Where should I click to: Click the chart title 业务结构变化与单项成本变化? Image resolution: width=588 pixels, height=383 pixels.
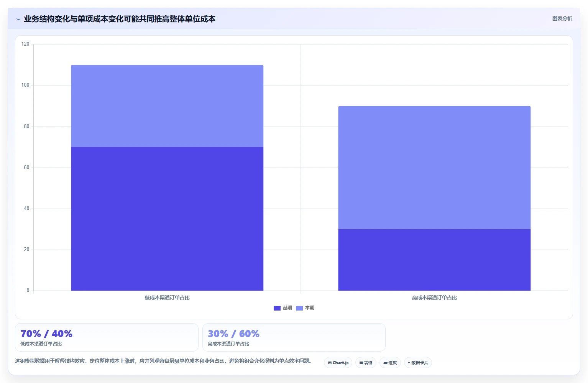pos(120,19)
